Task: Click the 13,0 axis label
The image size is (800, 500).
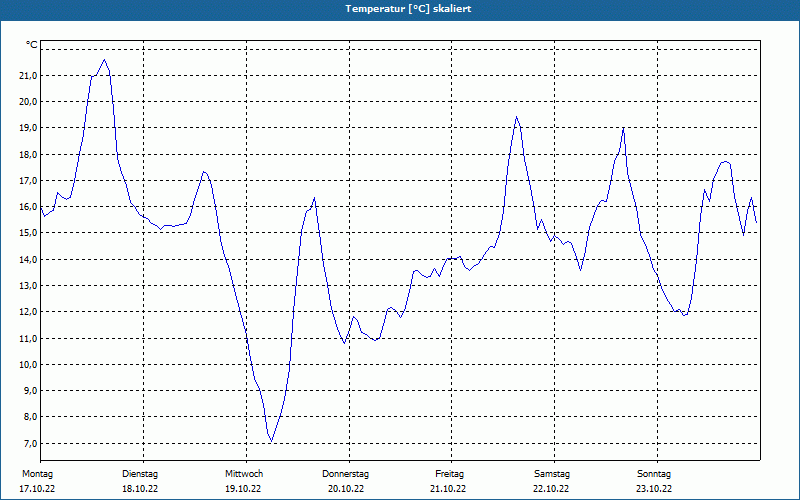Action: pyautogui.click(x=28, y=285)
